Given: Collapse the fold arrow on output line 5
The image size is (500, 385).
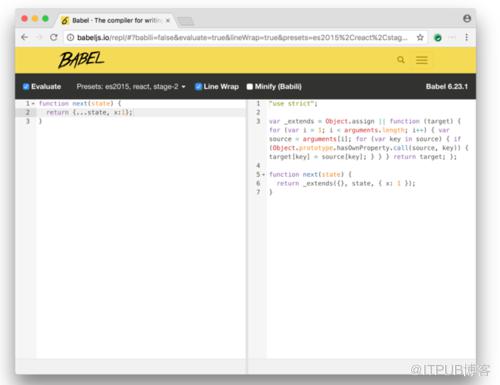Looking at the screenshot, I should [x=263, y=174].
